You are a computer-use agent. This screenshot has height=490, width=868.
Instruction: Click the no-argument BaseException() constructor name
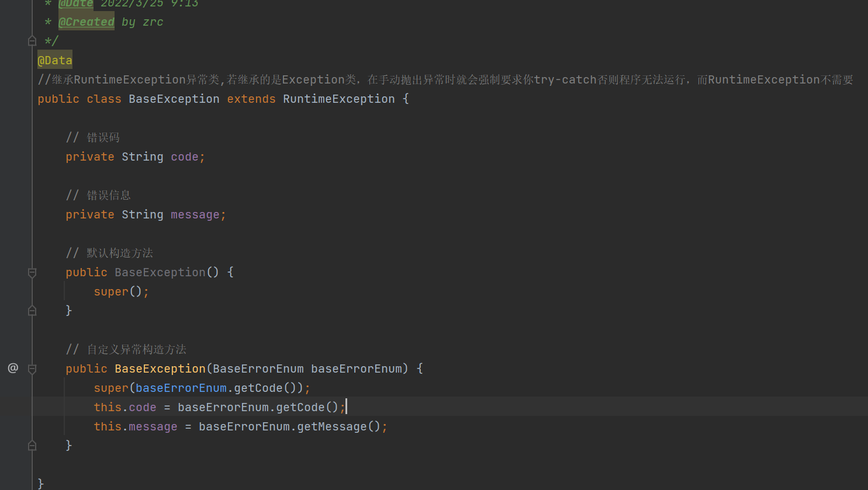pos(160,273)
